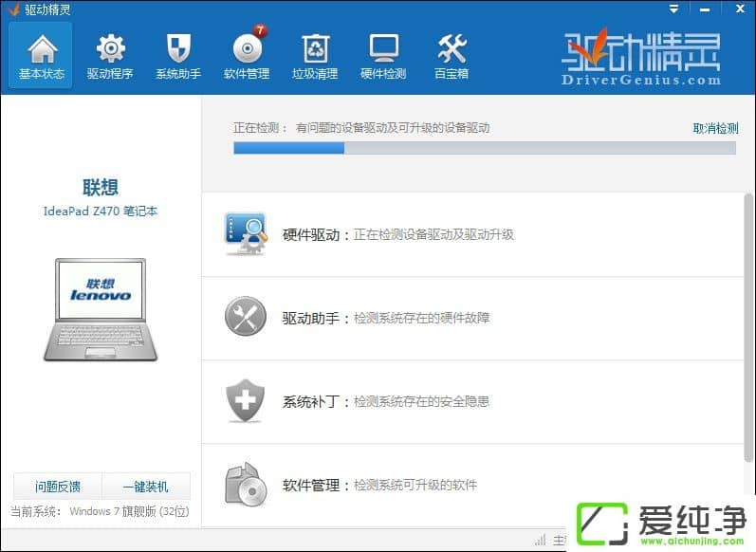The image size is (756, 552).
Task: Open the 基本状态 home tab
Action: [x=41, y=57]
